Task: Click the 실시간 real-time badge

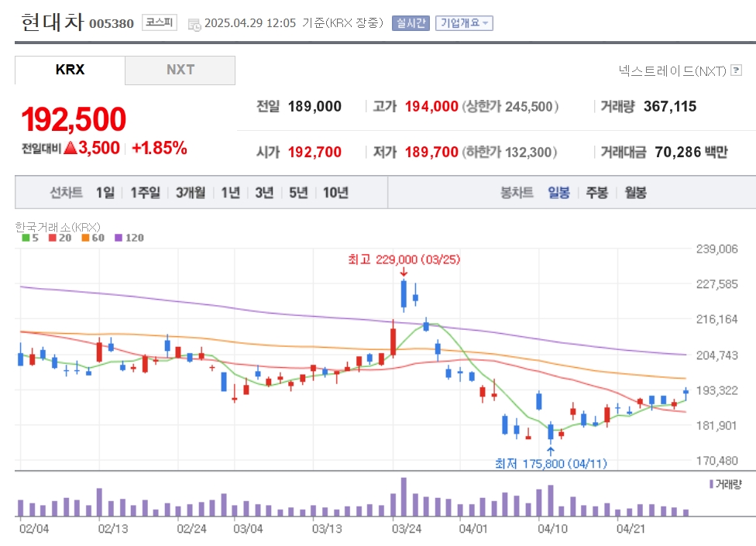Action: coord(411,23)
